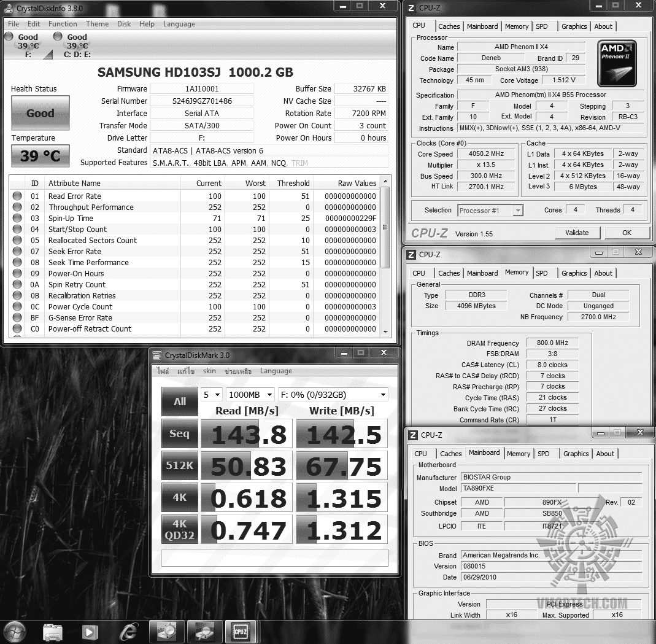
Task: Open the File menu in CrystalDiskInfo
Action: click(x=14, y=24)
